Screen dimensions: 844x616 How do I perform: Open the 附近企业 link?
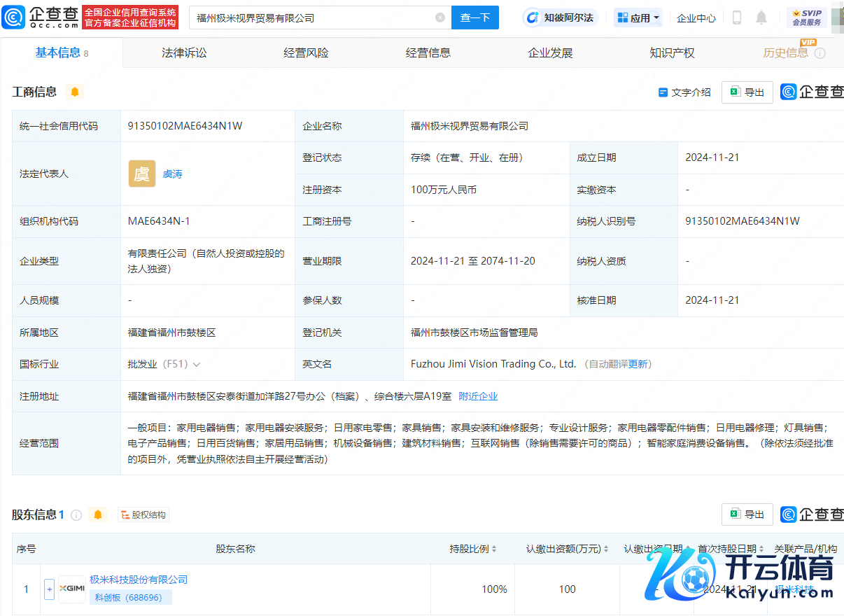[x=478, y=396]
